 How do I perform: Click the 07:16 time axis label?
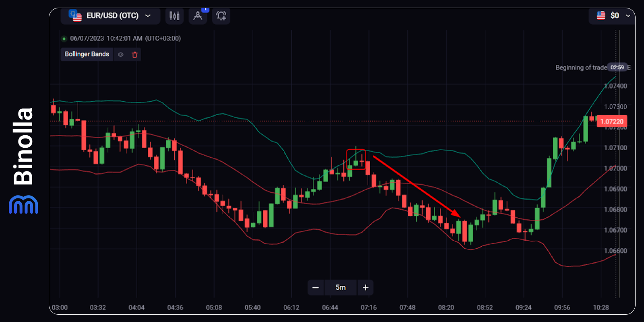[x=369, y=308]
